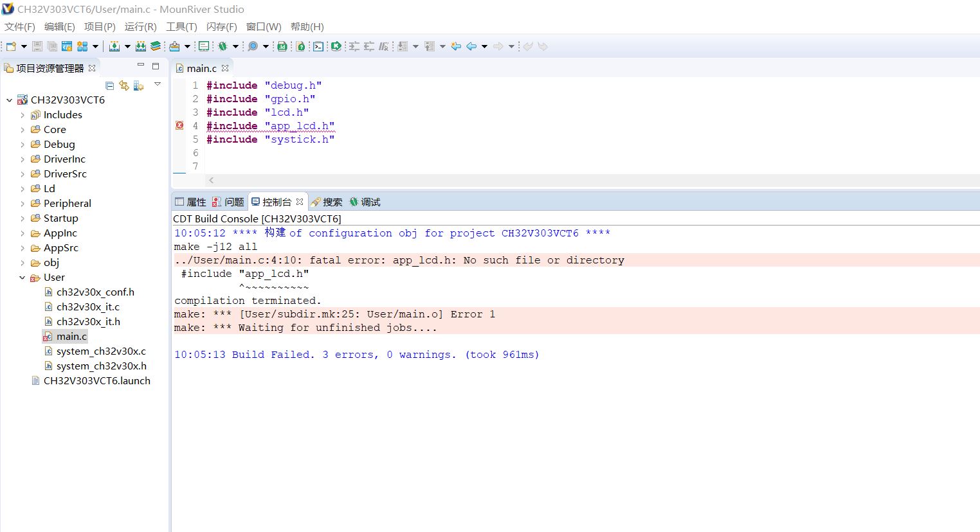Open the 工具(T) menu
980x532 pixels.
(181, 26)
